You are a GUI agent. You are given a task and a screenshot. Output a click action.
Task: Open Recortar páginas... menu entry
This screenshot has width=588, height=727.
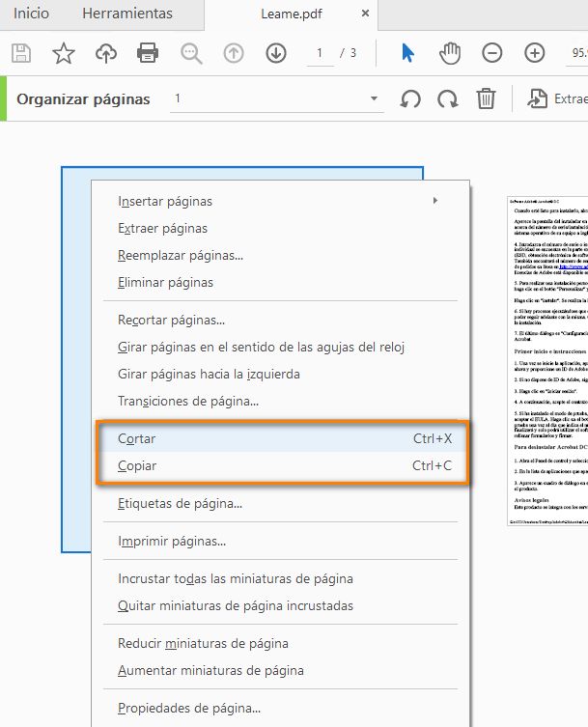point(281,320)
